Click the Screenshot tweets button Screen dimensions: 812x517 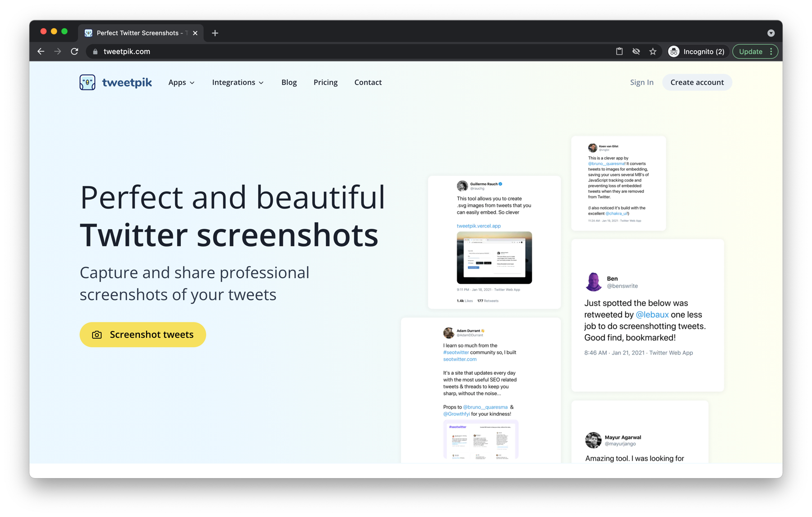point(143,335)
